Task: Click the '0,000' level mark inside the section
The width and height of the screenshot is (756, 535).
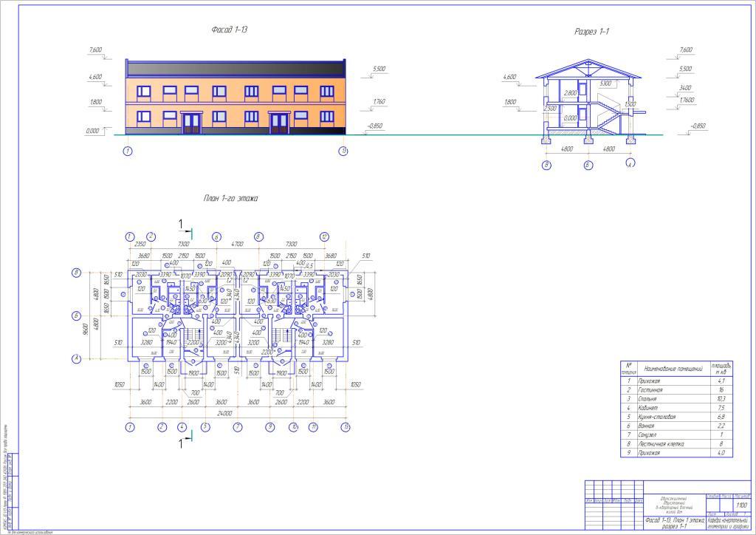Action: tap(571, 118)
